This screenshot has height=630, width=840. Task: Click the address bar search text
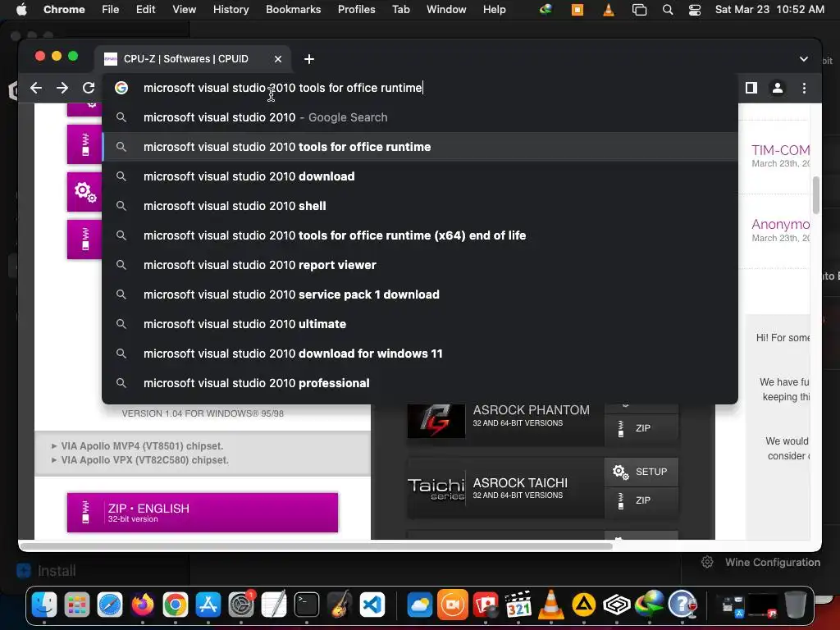coord(283,88)
